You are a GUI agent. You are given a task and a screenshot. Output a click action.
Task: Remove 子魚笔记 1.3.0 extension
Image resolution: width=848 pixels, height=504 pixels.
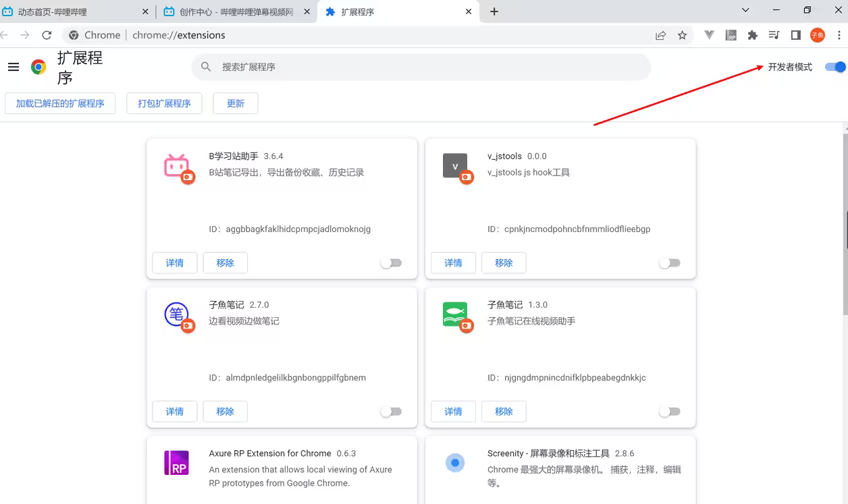[504, 412]
